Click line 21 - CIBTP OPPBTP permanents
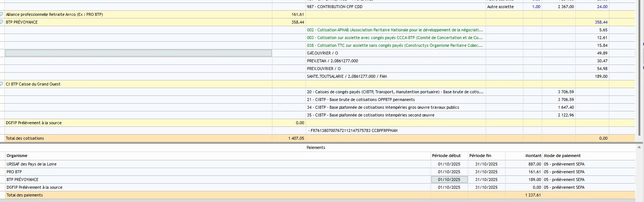 pyautogui.click(x=361, y=100)
